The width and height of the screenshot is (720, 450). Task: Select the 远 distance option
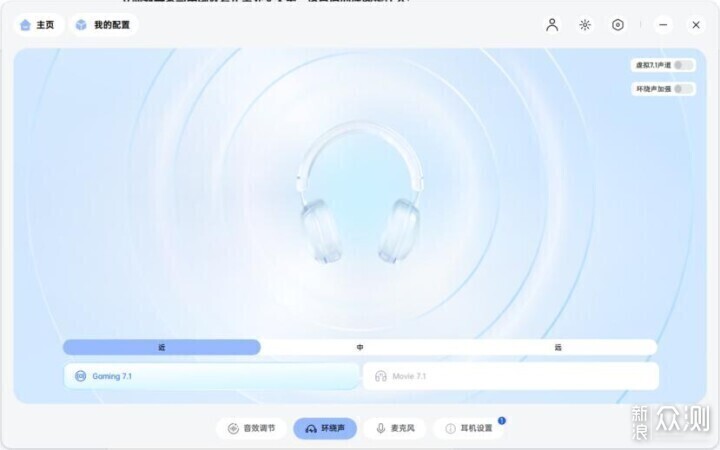[558, 347]
